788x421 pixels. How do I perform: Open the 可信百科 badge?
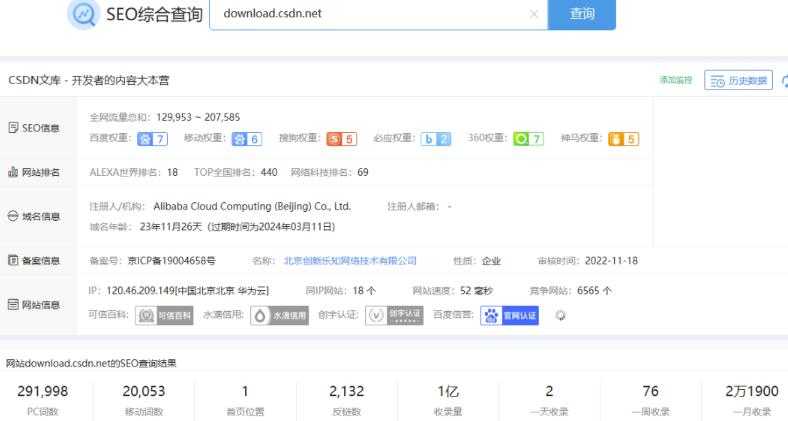pyautogui.click(x=165, y=315)
